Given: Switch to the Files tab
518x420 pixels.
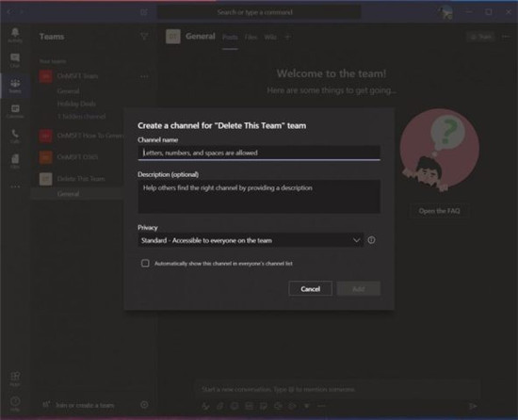Looking at the screenshot, I should 251,38.
